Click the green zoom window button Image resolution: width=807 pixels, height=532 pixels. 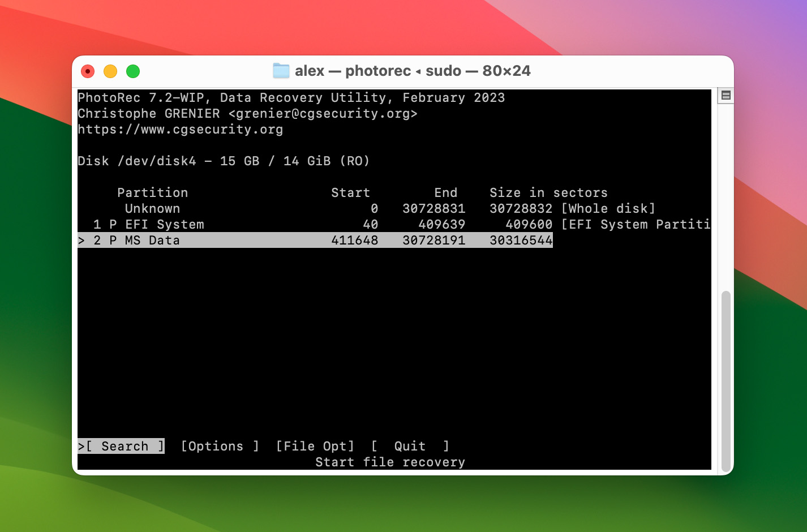click(x=133, y=71)
